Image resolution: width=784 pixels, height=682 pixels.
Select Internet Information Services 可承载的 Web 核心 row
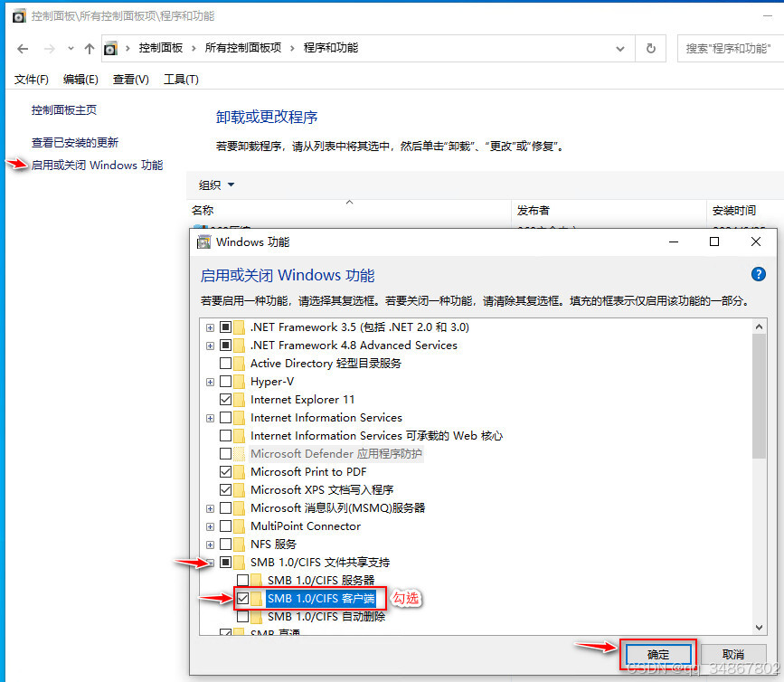point(376,436)
